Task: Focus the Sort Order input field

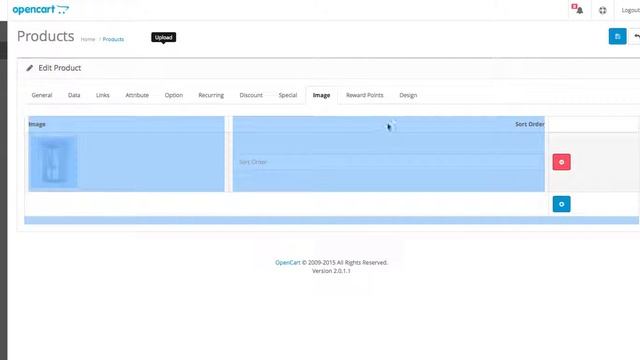Action: (388, 162)
